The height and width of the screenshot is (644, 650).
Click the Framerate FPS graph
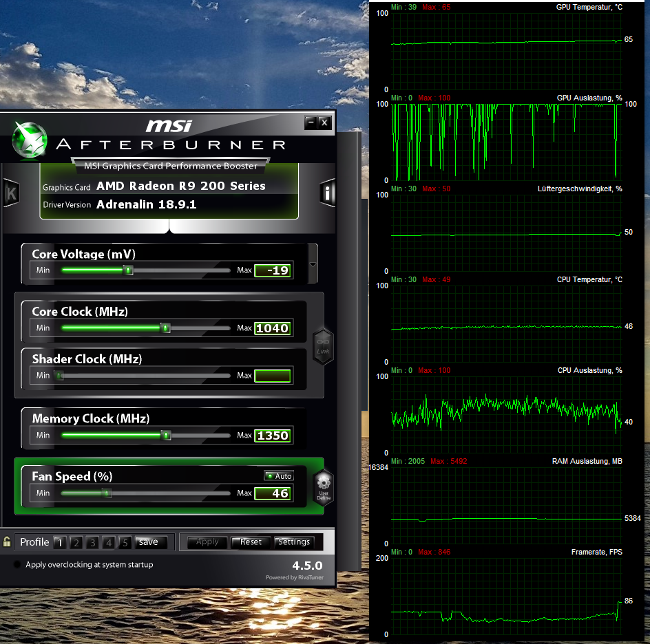pyautogui.click(x=506, y=596)
